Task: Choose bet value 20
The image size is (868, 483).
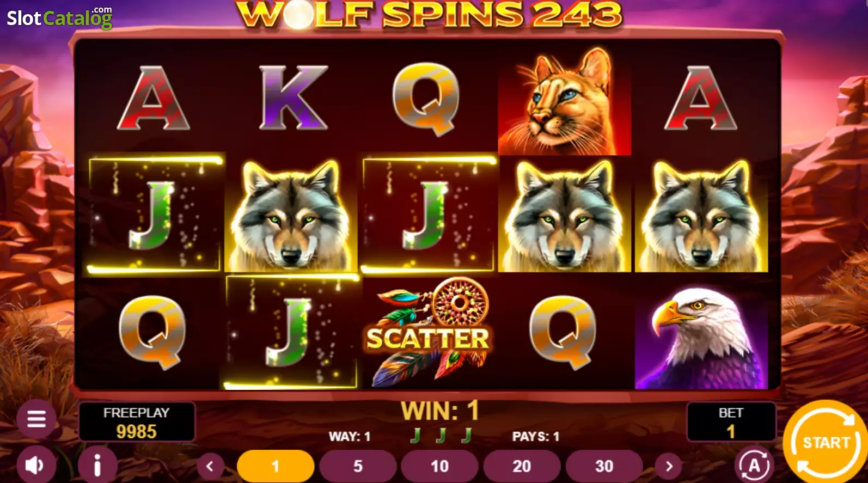Action: (522, 466)
